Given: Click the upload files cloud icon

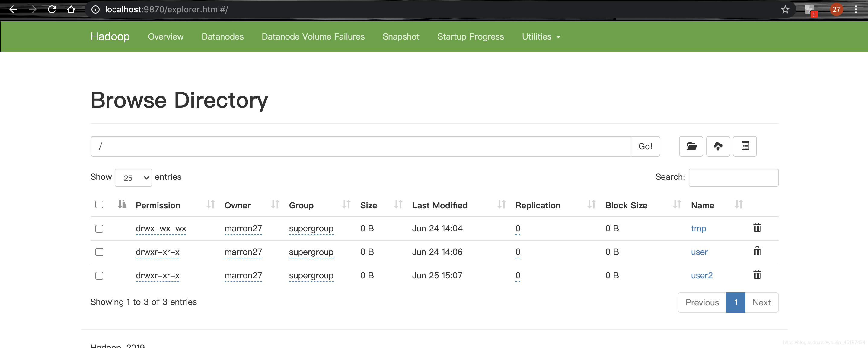Looking at the screenshot, I should [718, 146].
